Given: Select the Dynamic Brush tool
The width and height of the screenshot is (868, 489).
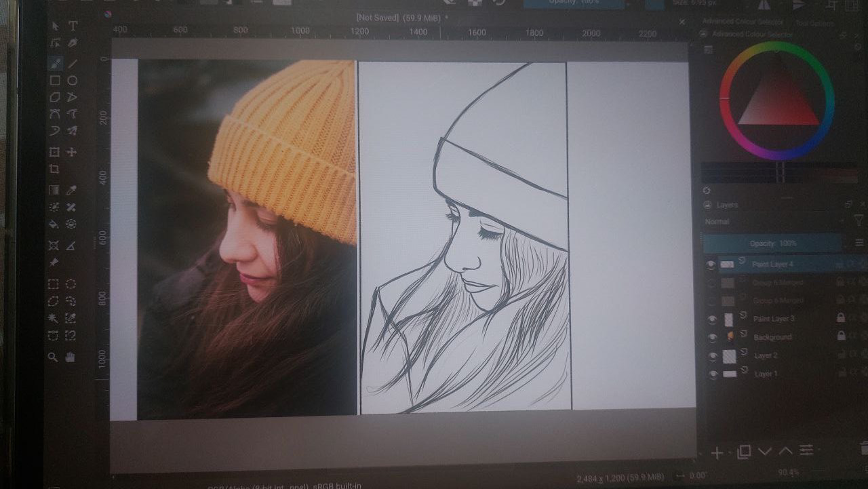Looking at the screenshot, I should pyautogui.click(x=55, y=131).
